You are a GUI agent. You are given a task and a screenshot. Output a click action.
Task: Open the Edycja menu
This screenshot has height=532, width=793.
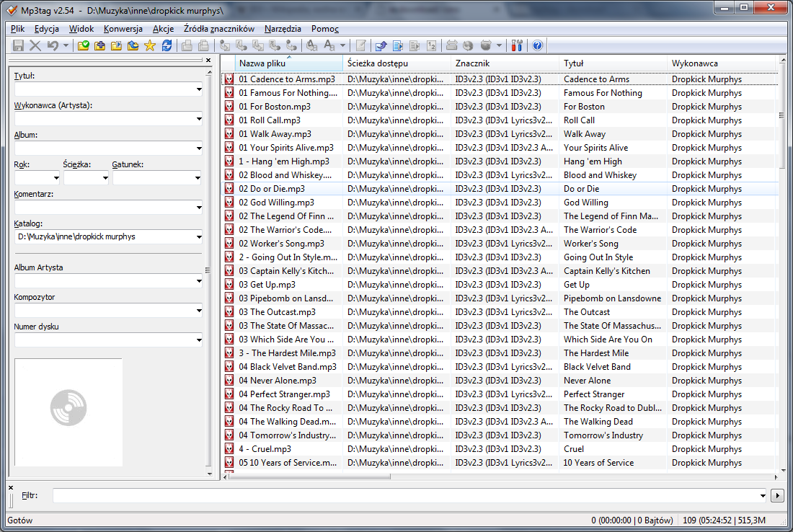pyautogui.click(x=47, y=29)
